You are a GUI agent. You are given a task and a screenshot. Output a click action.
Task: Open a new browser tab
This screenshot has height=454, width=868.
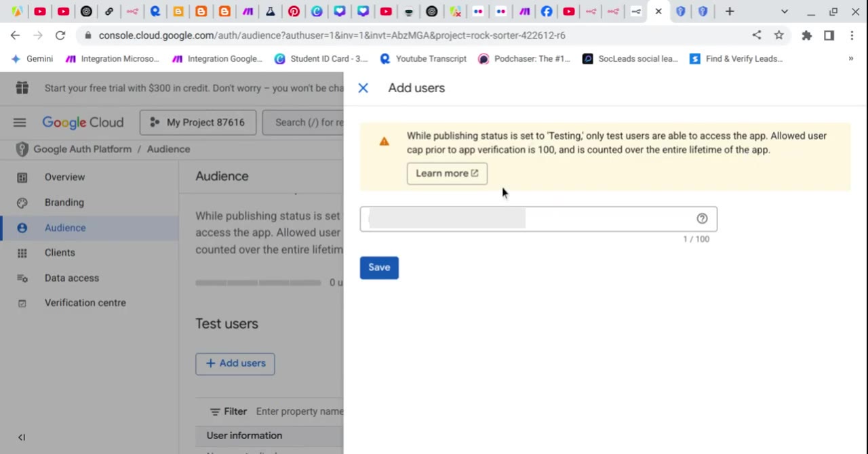pyautogui.click(x=730, y=12)
